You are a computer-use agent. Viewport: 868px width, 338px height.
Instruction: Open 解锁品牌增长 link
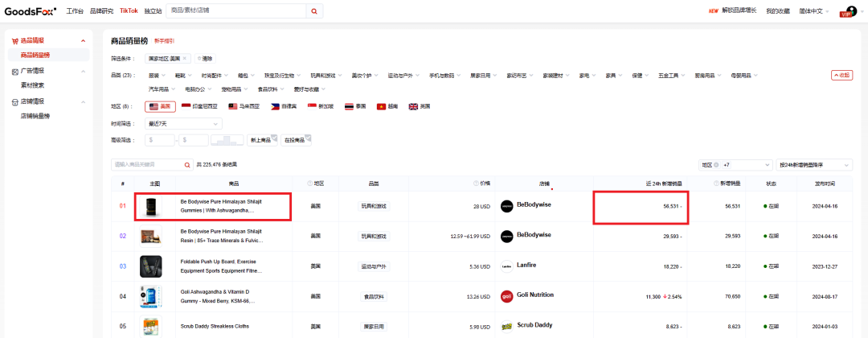pyautogui.click(x=739, y=10)
